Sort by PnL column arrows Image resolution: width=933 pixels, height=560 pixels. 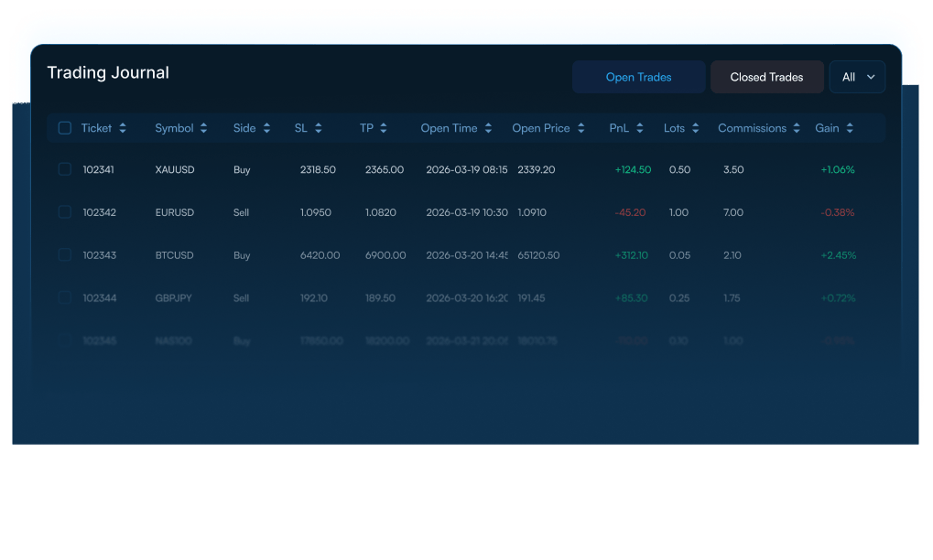[640, 128]
